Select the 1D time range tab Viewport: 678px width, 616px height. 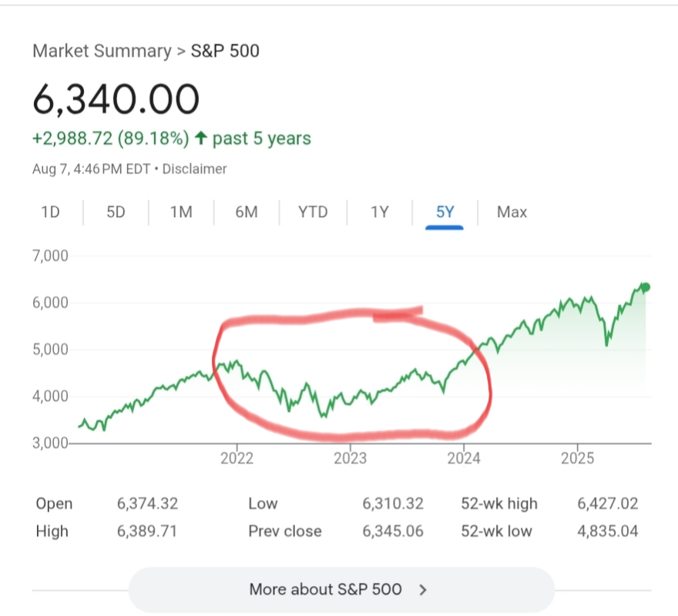tap(50, 212)
